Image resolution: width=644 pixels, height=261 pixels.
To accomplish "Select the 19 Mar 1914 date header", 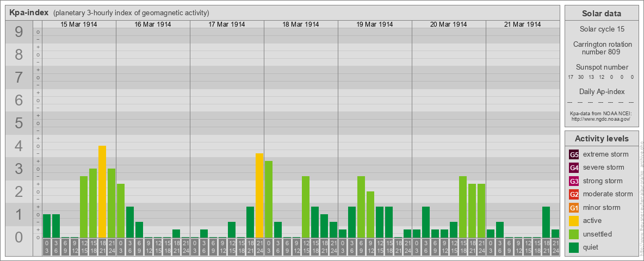I will 375,24.
